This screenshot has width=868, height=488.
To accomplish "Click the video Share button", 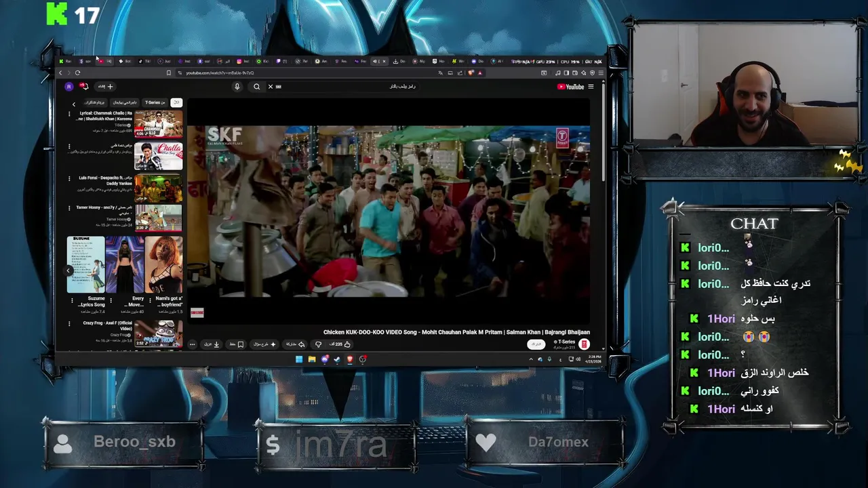I will [295, 344].
